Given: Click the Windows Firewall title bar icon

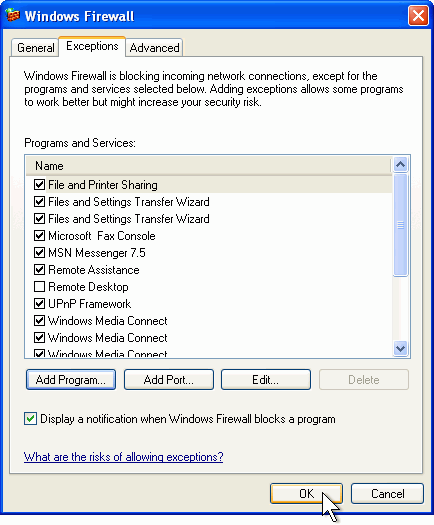Looking at the screenshot, I should point(13,15).
